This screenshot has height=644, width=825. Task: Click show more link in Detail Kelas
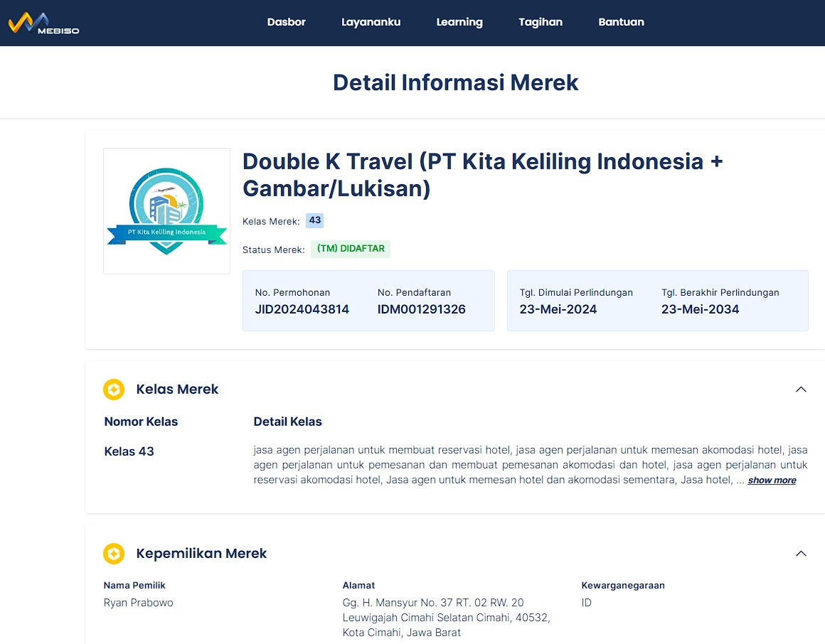click(772, 480)
